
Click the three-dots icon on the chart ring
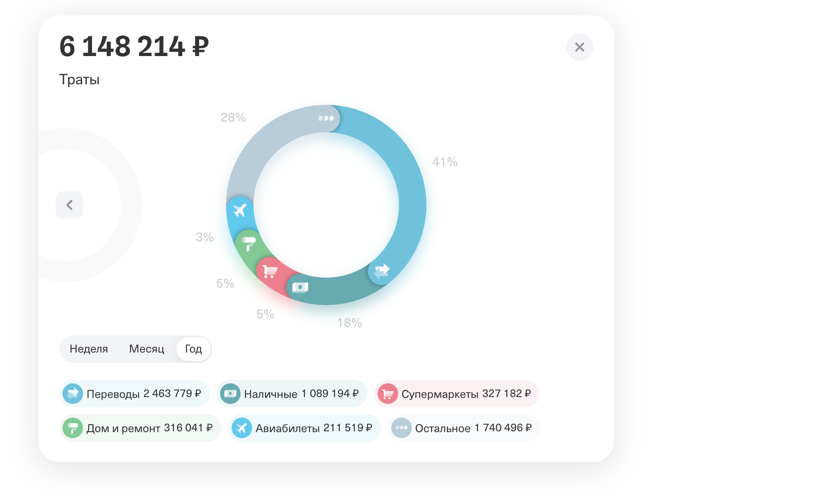326,118
